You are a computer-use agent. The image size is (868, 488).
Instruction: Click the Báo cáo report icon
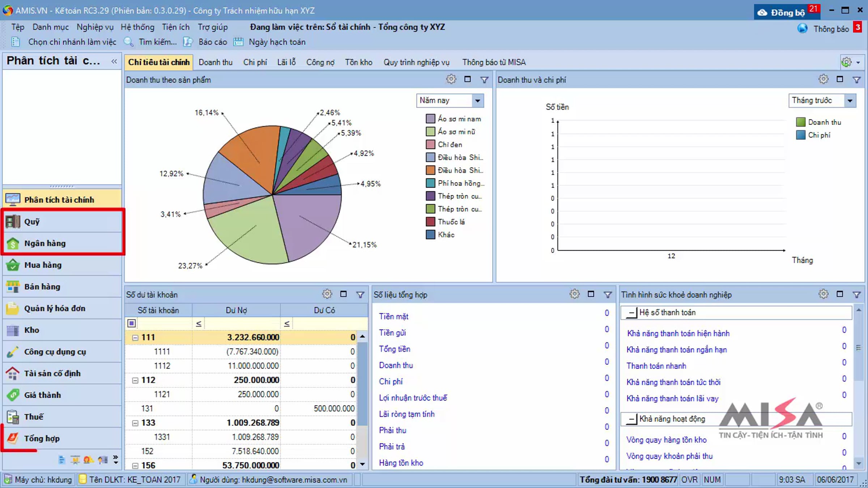click(188, 42)
